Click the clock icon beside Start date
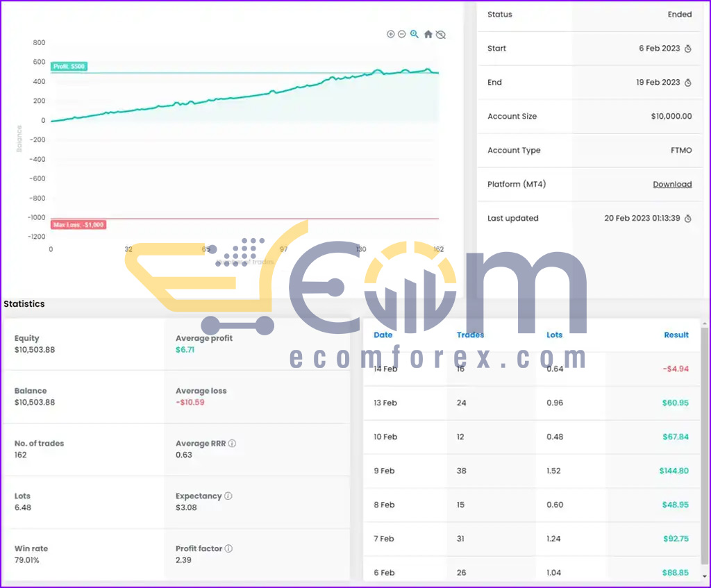The image size is (711, 588). coord(688,49)
